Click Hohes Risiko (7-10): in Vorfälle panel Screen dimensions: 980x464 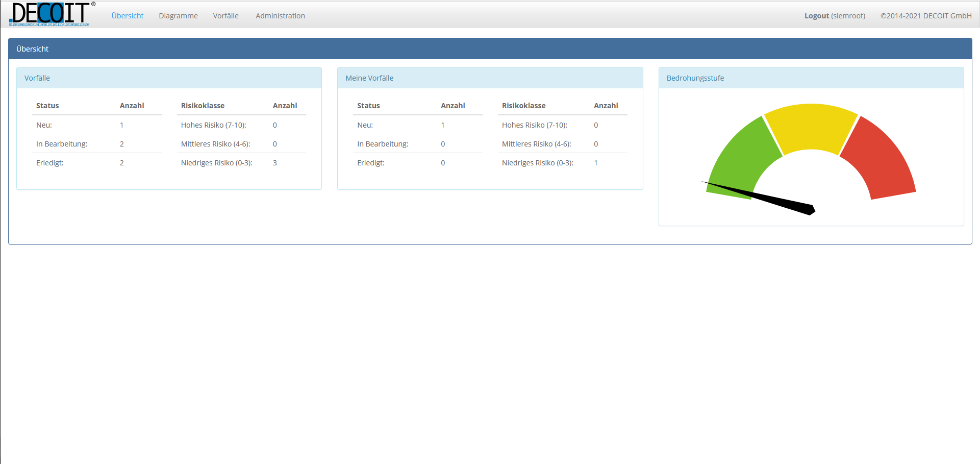[x=214, y=125]
